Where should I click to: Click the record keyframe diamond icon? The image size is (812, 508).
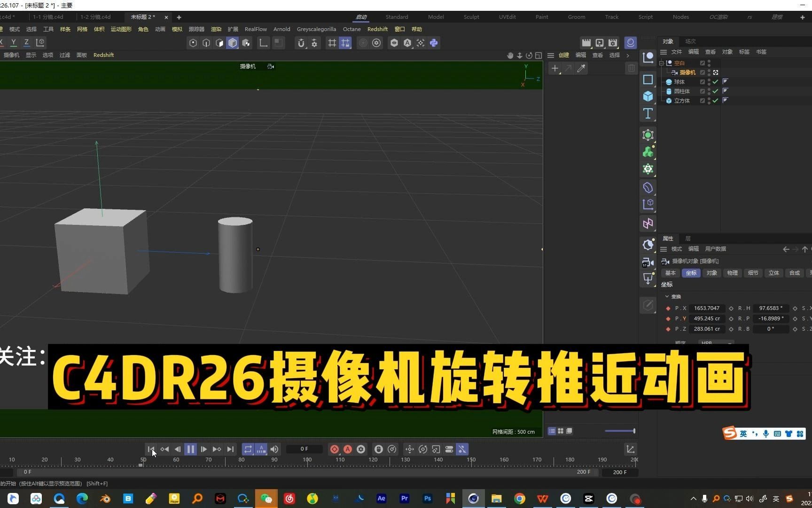coord(335,449)
